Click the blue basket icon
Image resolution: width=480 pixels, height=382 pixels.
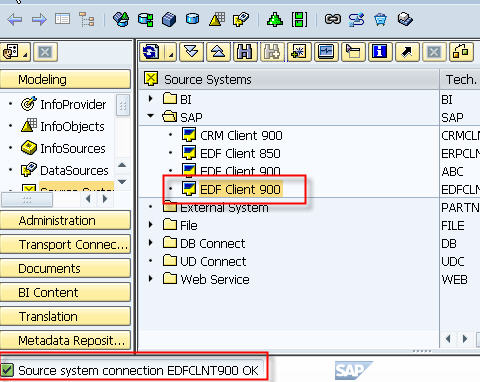coord(380,19)
